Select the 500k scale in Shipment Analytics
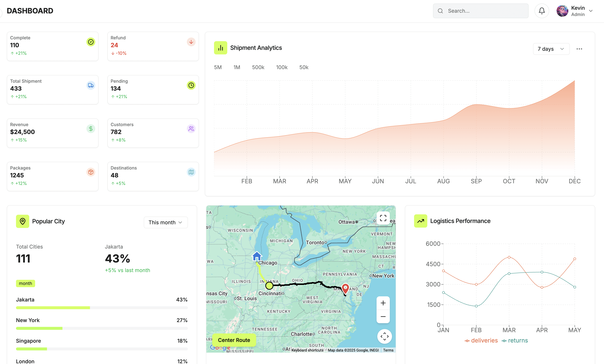The image size is (604, 364). point(258,67)
